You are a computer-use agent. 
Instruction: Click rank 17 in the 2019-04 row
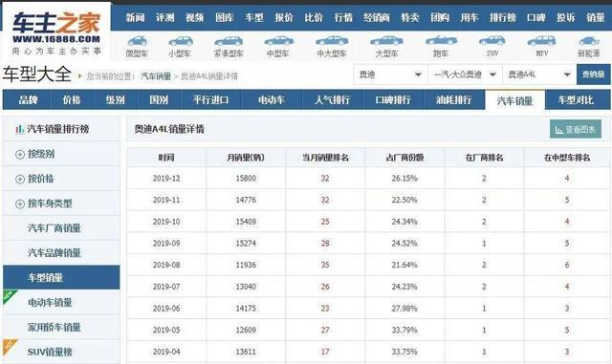pyautogui.click(x=325, y=352)
